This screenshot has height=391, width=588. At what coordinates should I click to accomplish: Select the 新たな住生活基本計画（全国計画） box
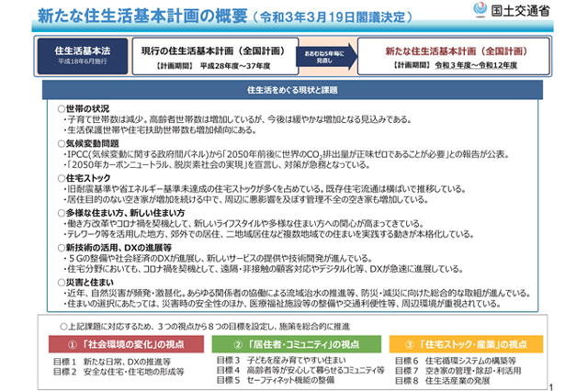point(454,56)
